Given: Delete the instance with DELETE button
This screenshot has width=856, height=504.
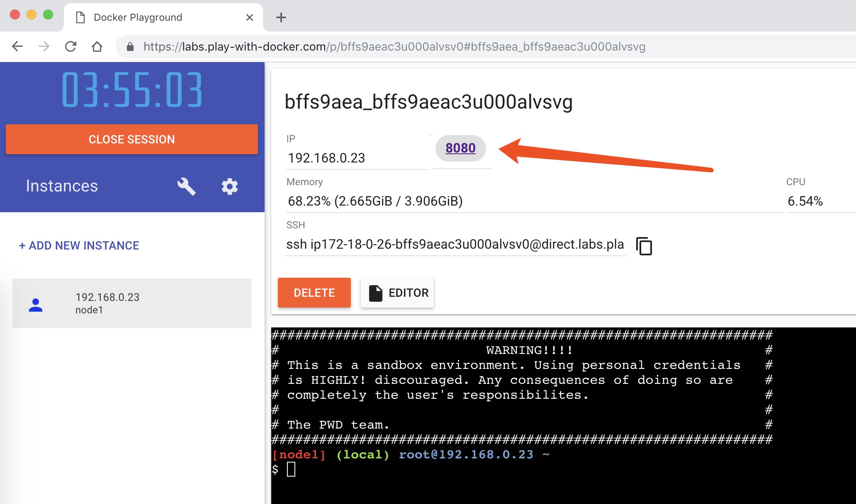Looking at the screenshot, I should click(314, 293).
